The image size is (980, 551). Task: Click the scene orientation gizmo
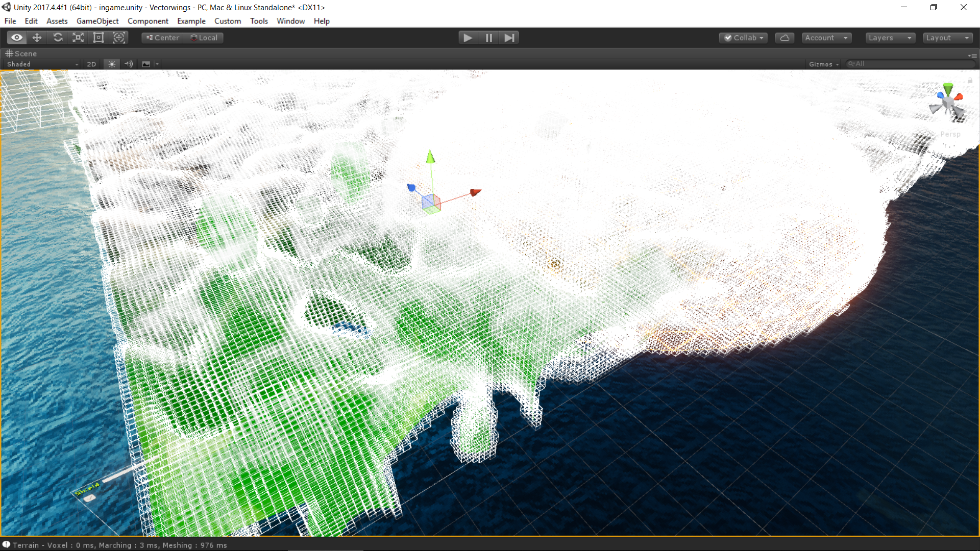pyautogui.click(x=948, y=104)
